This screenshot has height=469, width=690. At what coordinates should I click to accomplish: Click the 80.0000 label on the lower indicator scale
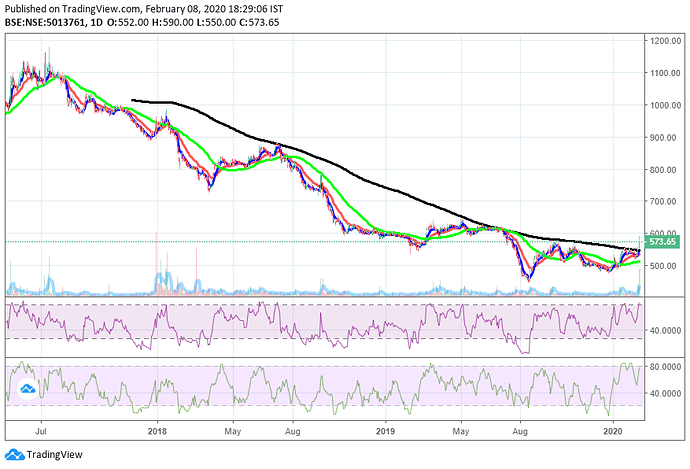(663, 367)
